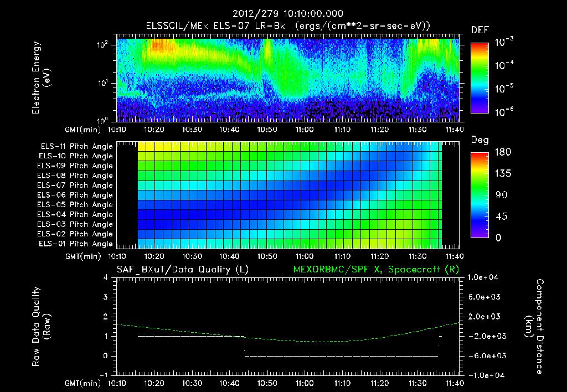Select the 'ELS-10 Pitch Angle' row label
567x392 pixels.
(x=76, y=156)
